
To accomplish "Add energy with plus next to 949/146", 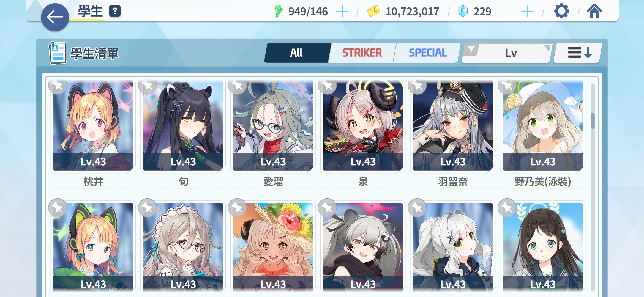I will [x=342, y=12].
